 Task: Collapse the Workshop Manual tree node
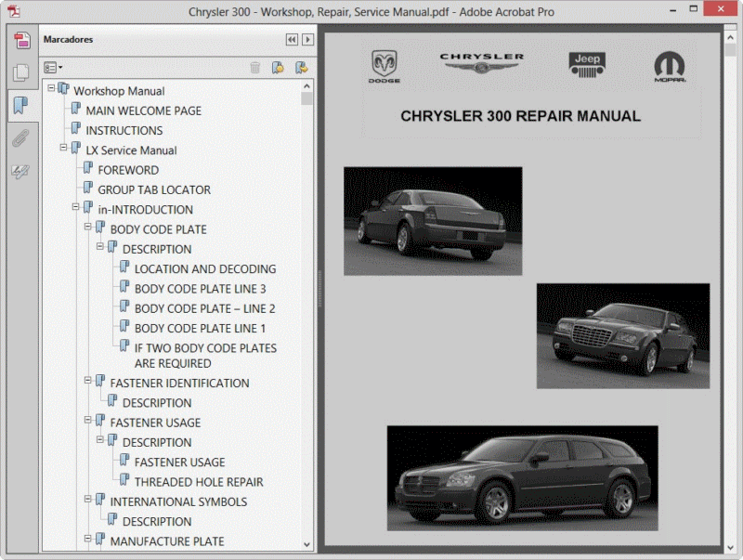click(x=51, y=87)
